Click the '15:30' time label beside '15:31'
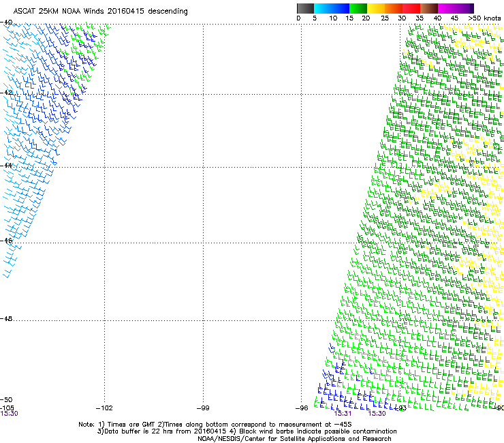Image resolution: width=504 pixels, height=443 pixels. (377, 414)
